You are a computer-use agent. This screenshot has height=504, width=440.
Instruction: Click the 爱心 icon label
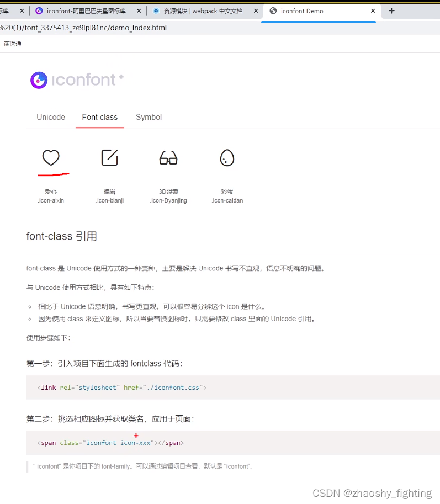[51, 192]
